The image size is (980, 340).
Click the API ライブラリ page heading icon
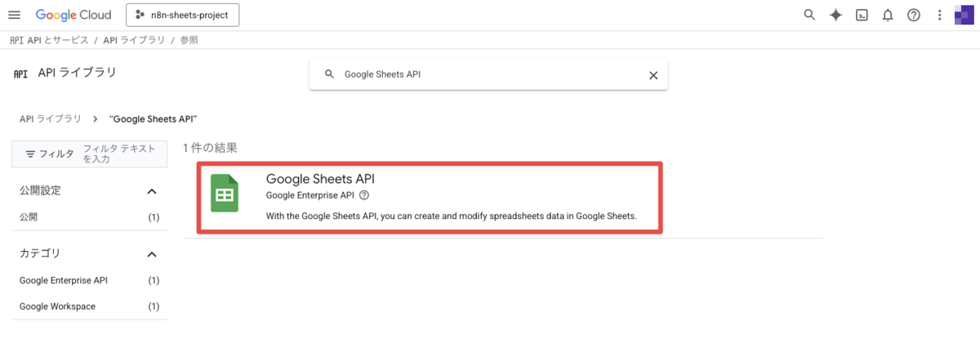pyautogui.click(x=20, y=74)
